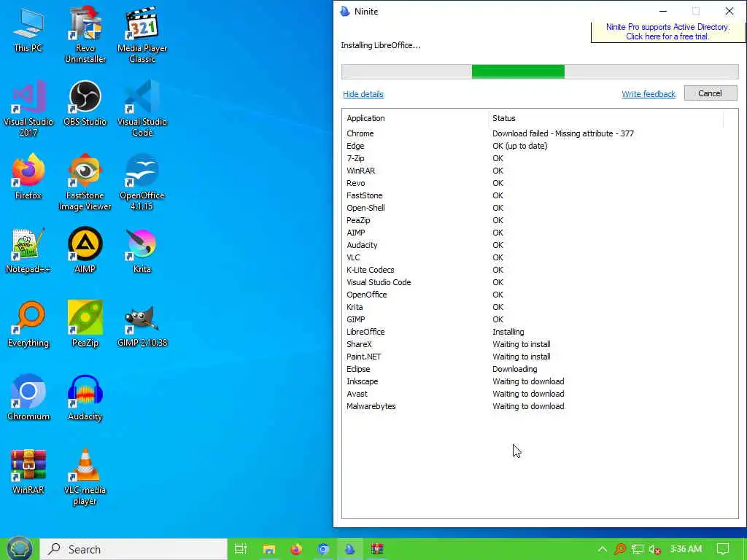Viewport: 747px width, 560px height.
Task: Select the WinRAR desktop icon
Action: coord(28,472)
